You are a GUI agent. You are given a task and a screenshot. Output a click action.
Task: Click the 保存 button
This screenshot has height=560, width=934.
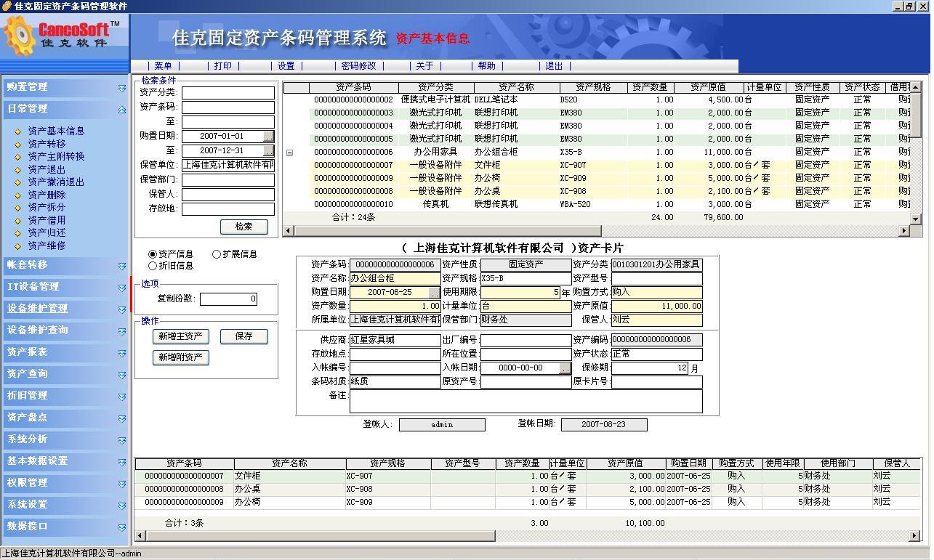pos(244,336)
